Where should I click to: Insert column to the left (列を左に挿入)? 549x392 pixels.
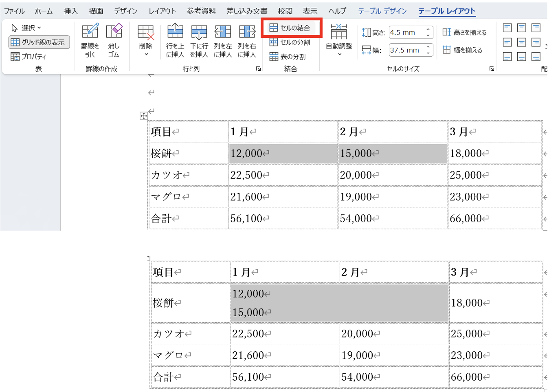click(223, 40)
